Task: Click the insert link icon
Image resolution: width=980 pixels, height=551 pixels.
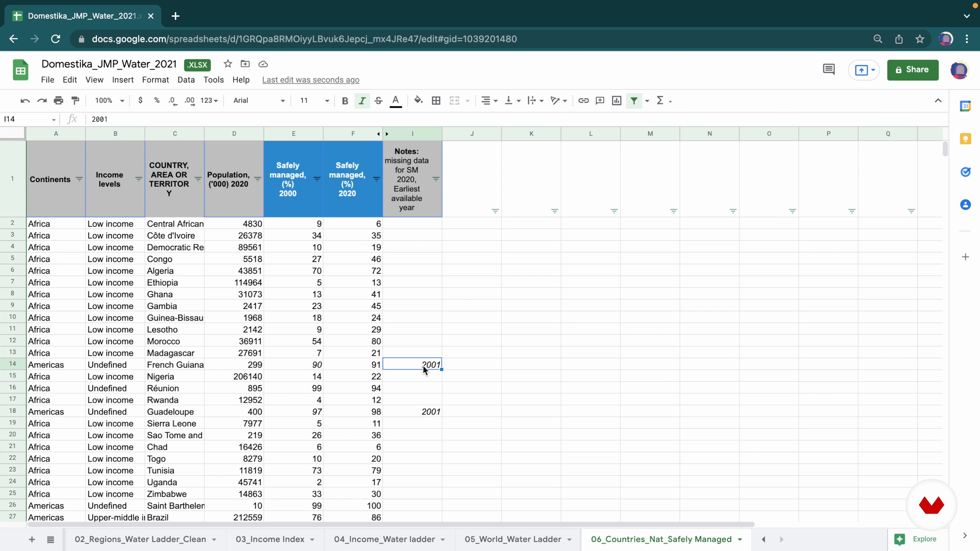Action: pos(583,101)
